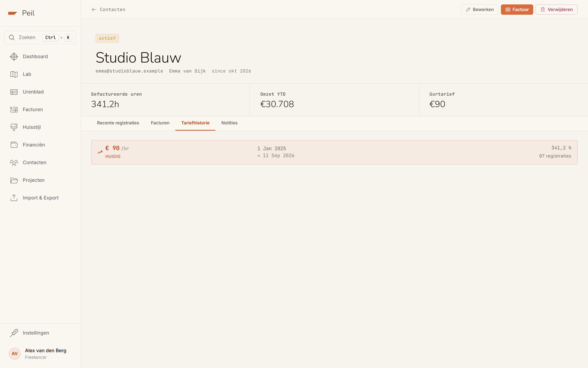
Task: Click the Uurtarief €90 value
Action: pos(437,104)
